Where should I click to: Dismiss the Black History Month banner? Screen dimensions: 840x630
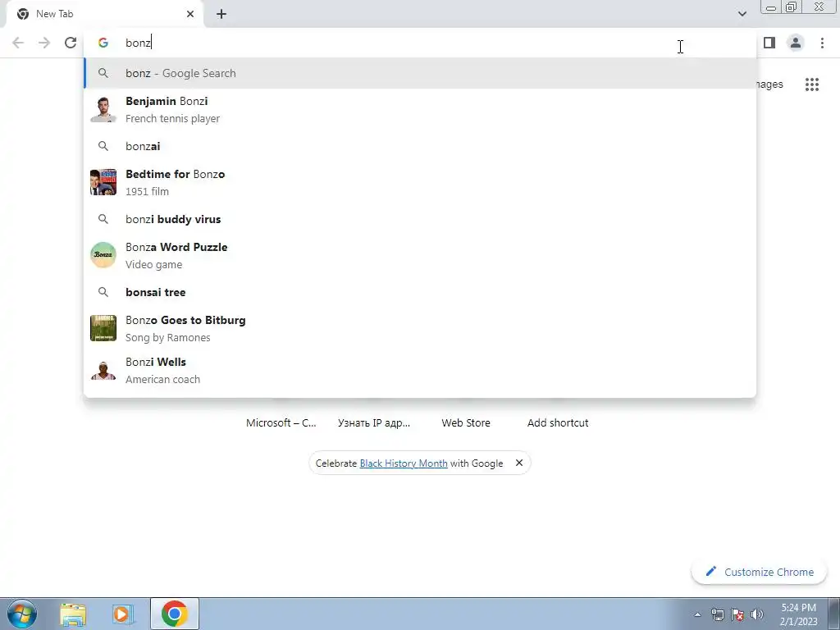[518, 463]
